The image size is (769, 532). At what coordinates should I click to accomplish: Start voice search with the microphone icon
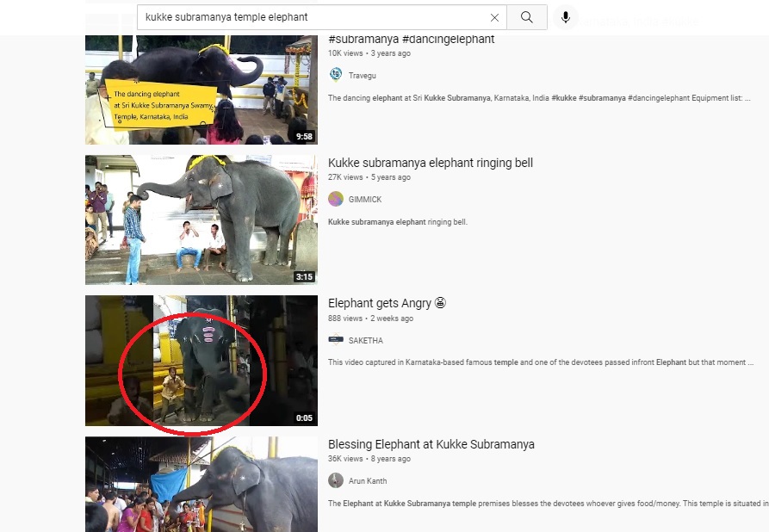pos(566,18)
